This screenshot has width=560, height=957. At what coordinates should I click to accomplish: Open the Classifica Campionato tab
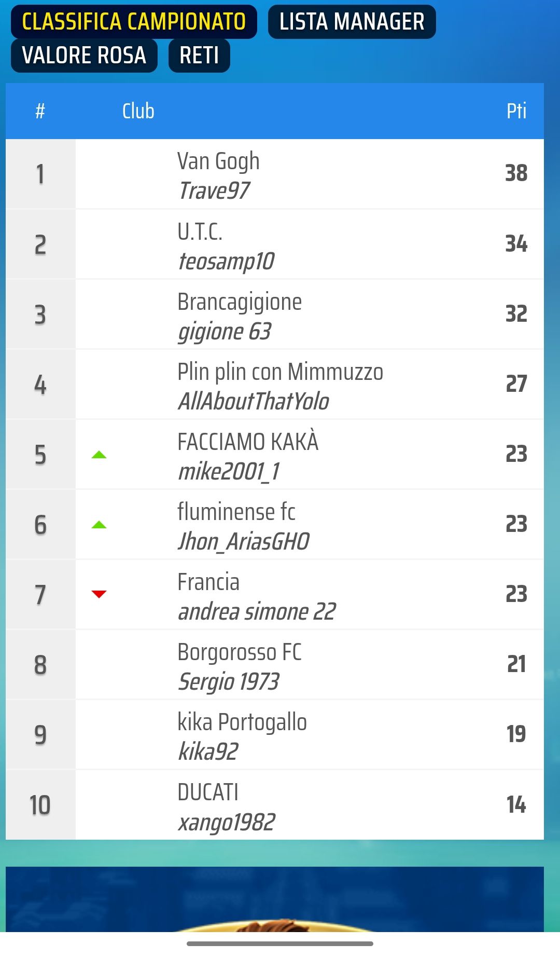coord(134,22)
